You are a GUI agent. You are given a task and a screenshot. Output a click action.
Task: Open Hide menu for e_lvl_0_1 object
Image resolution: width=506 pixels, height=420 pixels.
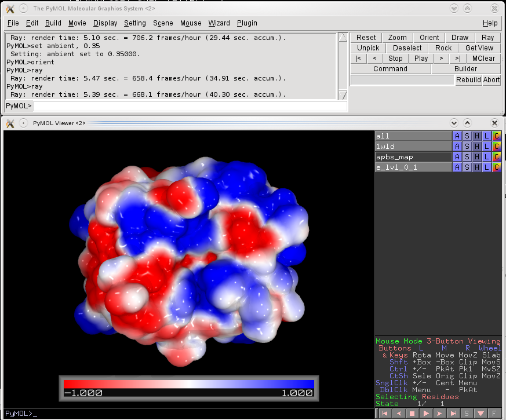(477, 167)
